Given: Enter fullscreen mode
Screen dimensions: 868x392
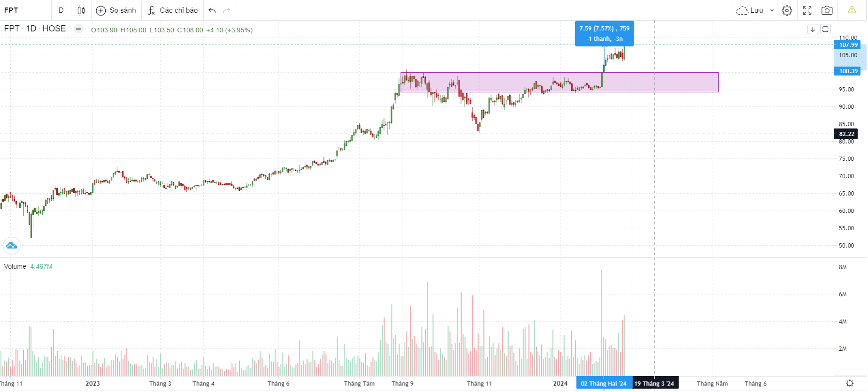Looking at the screenshot, I should point(807,10).
